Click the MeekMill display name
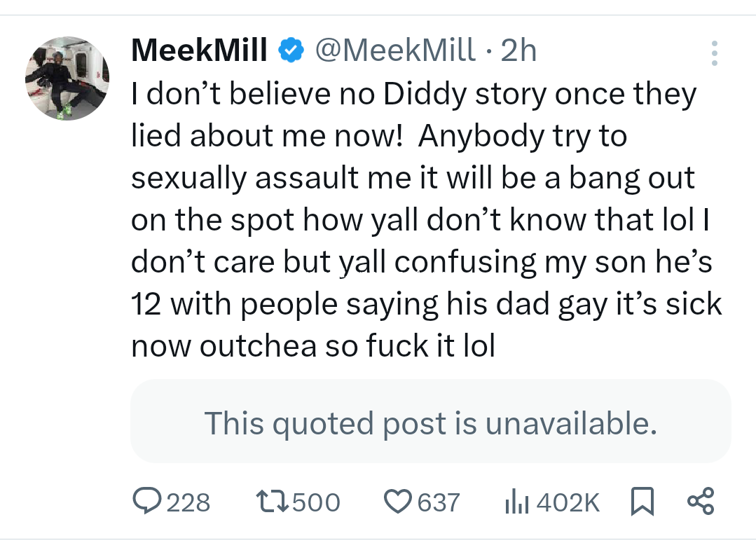 (199, 50)
